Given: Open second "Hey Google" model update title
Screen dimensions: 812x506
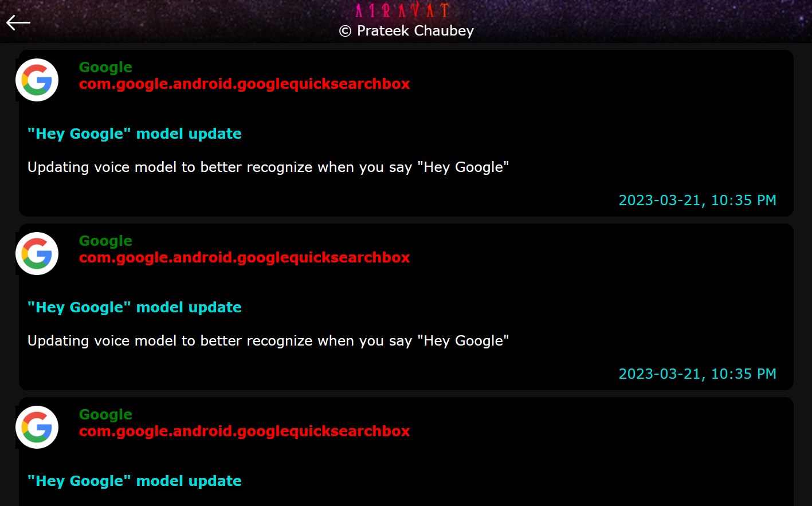Looking at the screenshot, I should [x=135, y=308].
